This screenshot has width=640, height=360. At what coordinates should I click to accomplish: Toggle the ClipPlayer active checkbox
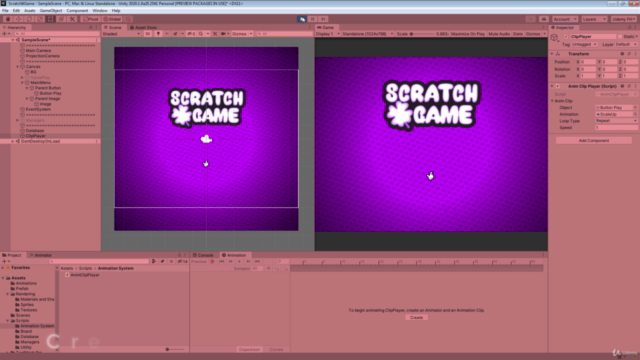[x=566, y=37]
